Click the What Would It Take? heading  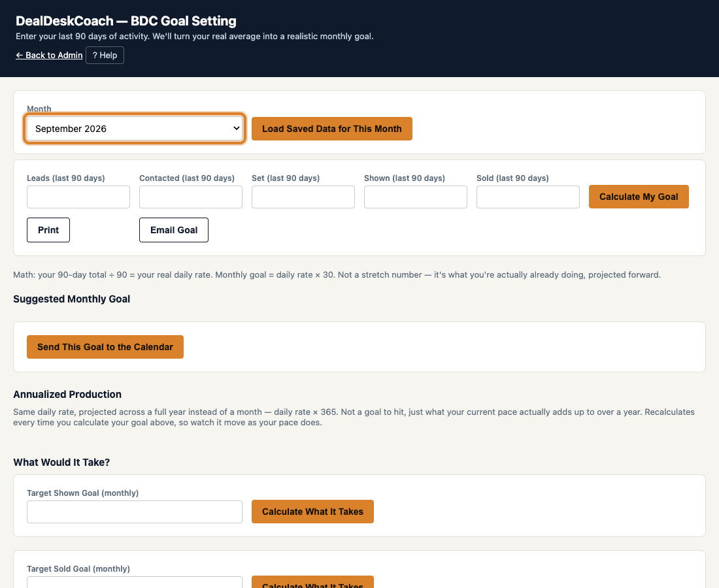[x=61, y=462]
